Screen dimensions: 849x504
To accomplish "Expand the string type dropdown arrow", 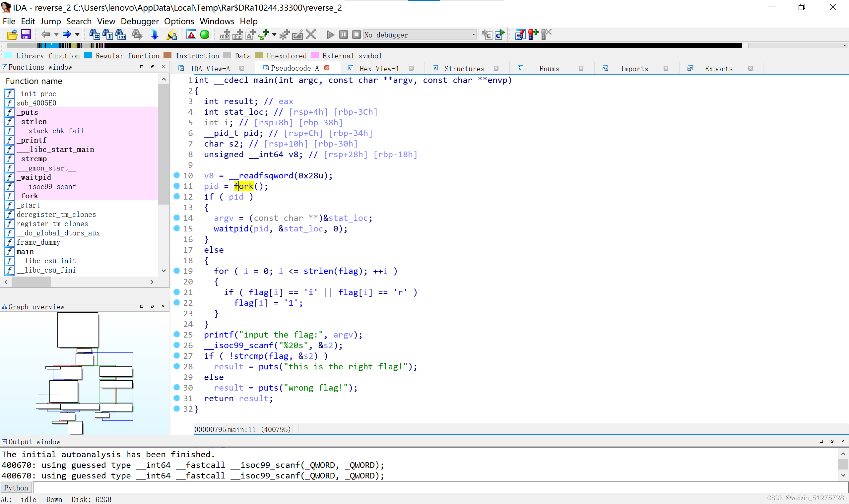I will [x=274, y=34].
